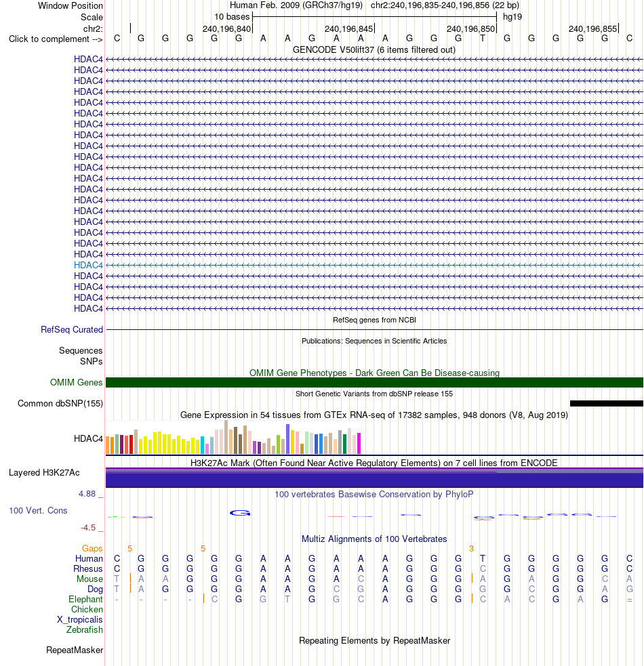Viewport: 644px width, 666px height.
Task: Click the Sequences track label
Action: coord(81,350)
